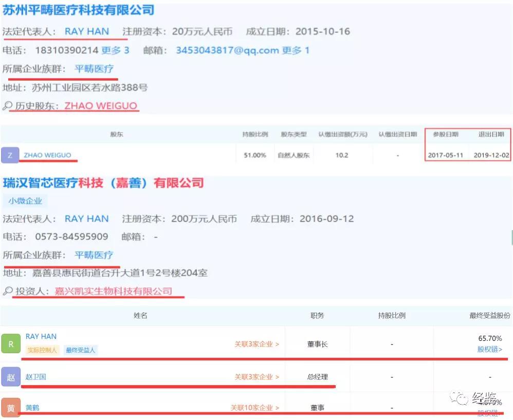Open director 黄鹤's profile
Screen dimensions: 513x420
coord(32,408)
